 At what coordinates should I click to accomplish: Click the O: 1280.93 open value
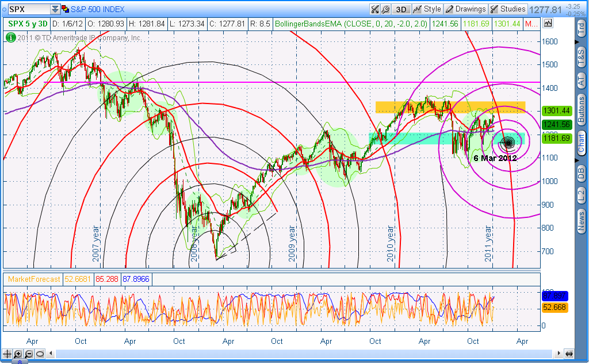tap(106, 24)
